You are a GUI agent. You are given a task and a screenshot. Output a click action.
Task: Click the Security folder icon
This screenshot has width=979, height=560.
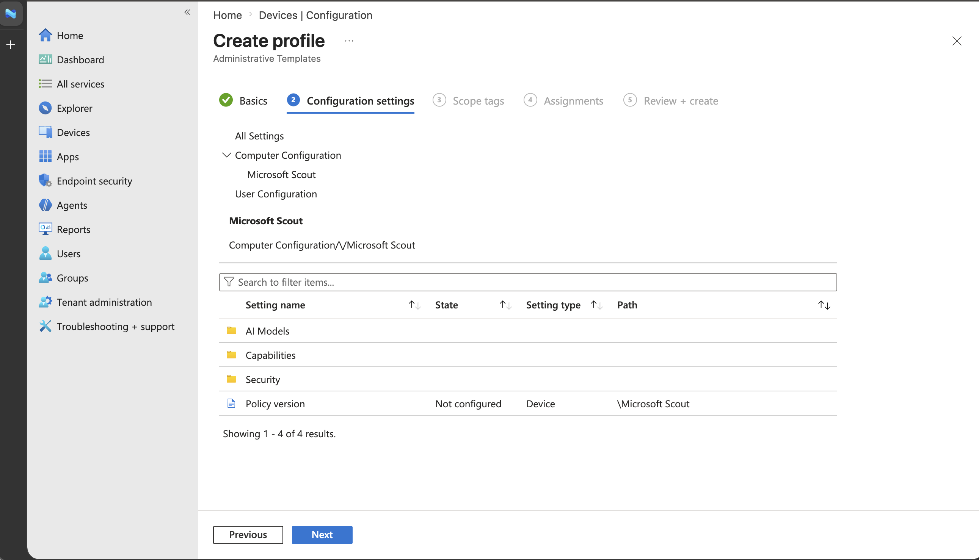[x=231, y=379]
